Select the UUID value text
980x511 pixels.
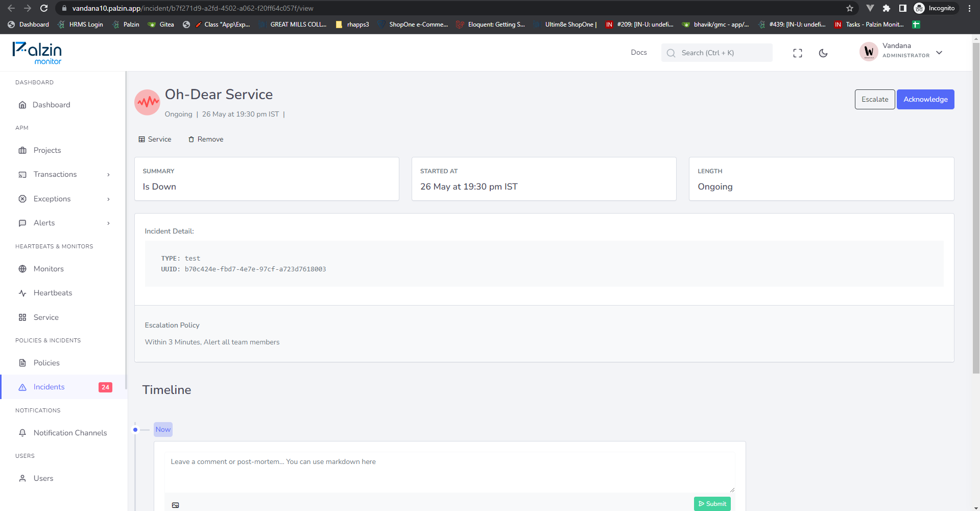[255, 269]
